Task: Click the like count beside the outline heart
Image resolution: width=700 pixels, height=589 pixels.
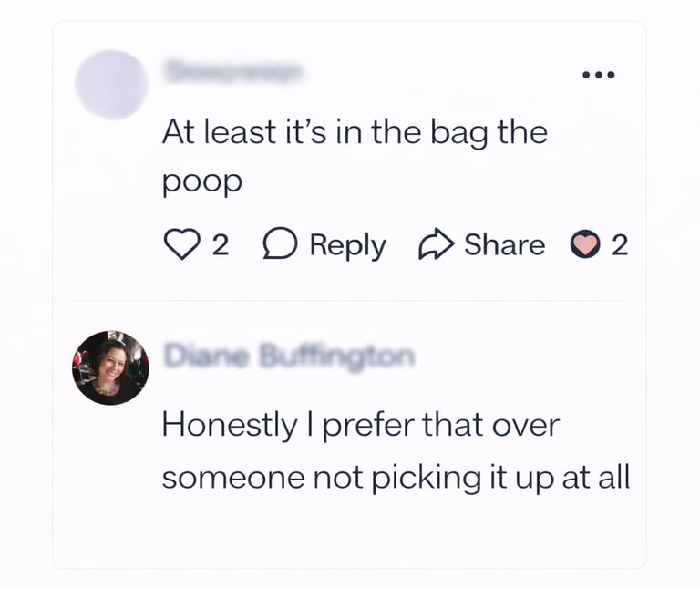Action: [221, 244]
